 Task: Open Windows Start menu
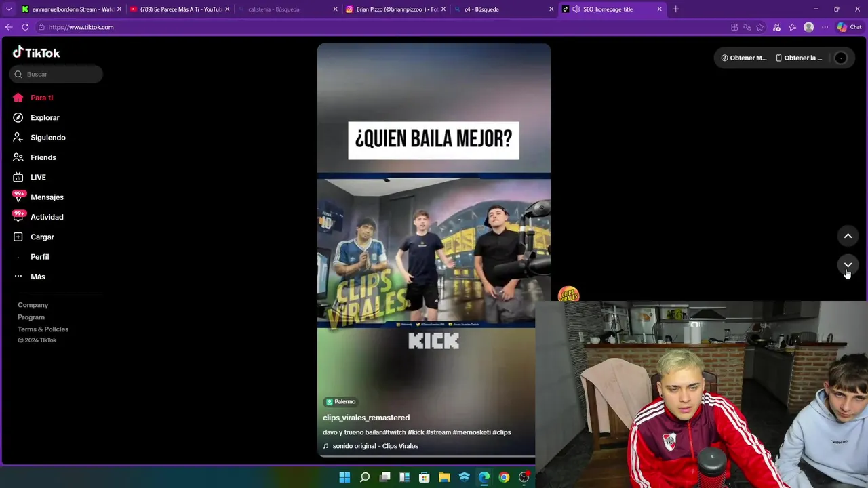344,477
